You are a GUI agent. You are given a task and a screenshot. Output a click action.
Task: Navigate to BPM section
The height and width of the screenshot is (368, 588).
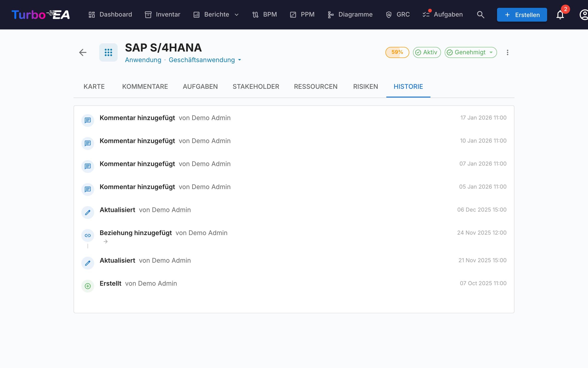[265, 14]
